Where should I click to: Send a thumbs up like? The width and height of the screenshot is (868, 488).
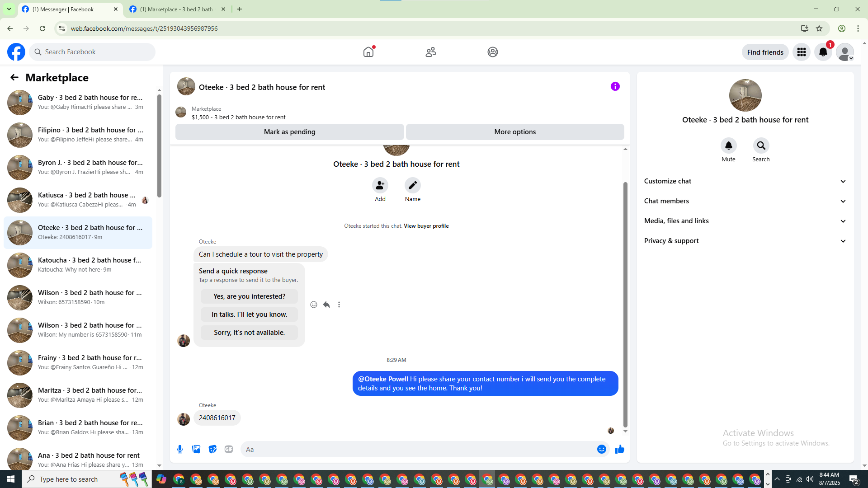[620, 449]
